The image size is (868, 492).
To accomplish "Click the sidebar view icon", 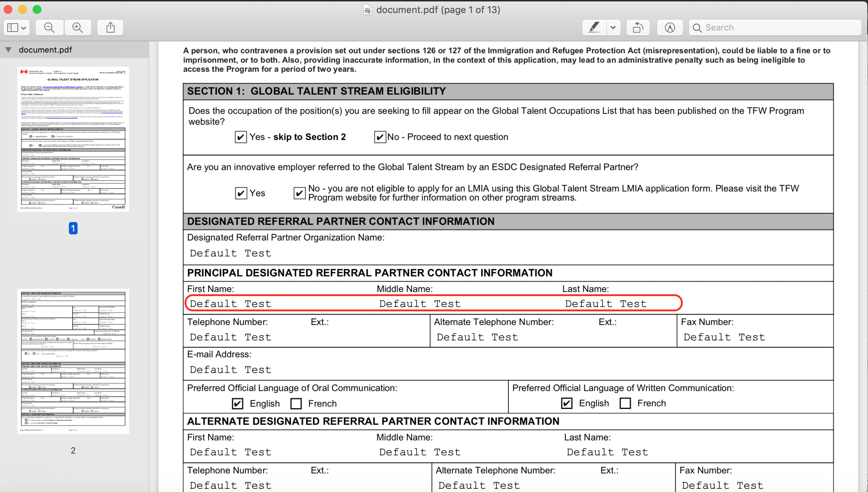I will click(x=13, y=28).
